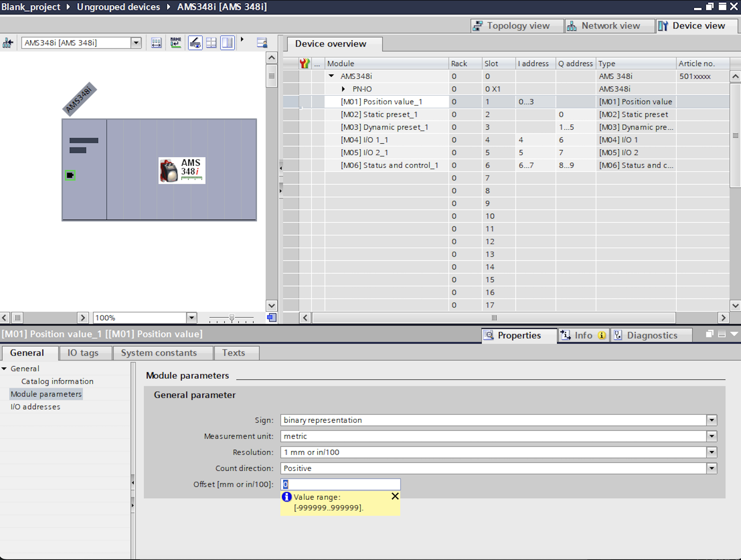This screenshot has height=560, width=741.
Task: Open the Diagnostics inspector tab
Action: [x=651, y=335]
